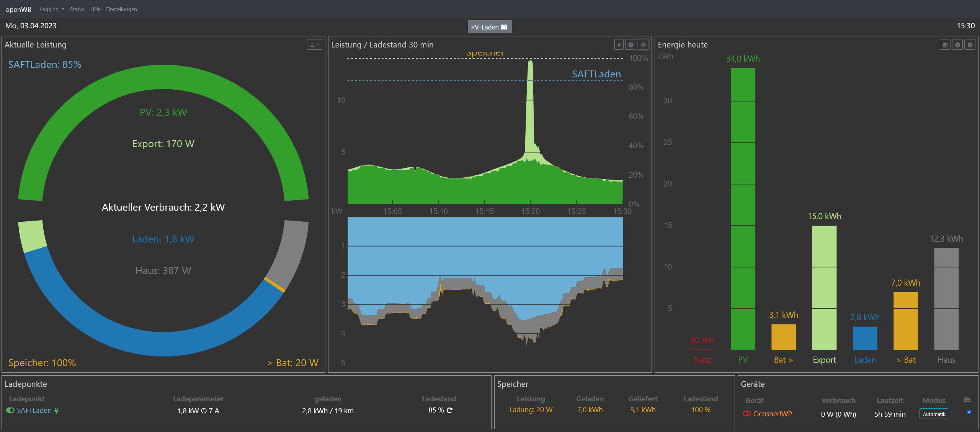This screenshot has height=432, width=980.
Task: Toggle the OchsnerIWP device switch
Action: pos(746,414)
